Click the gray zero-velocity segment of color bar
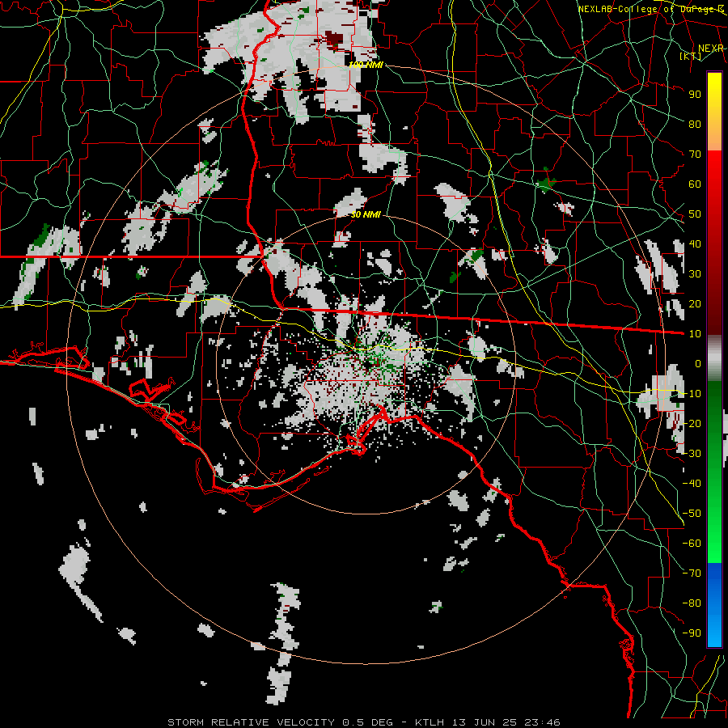This screenshot has height=728, width=728. pyautogui.click(x=714, y=358)
